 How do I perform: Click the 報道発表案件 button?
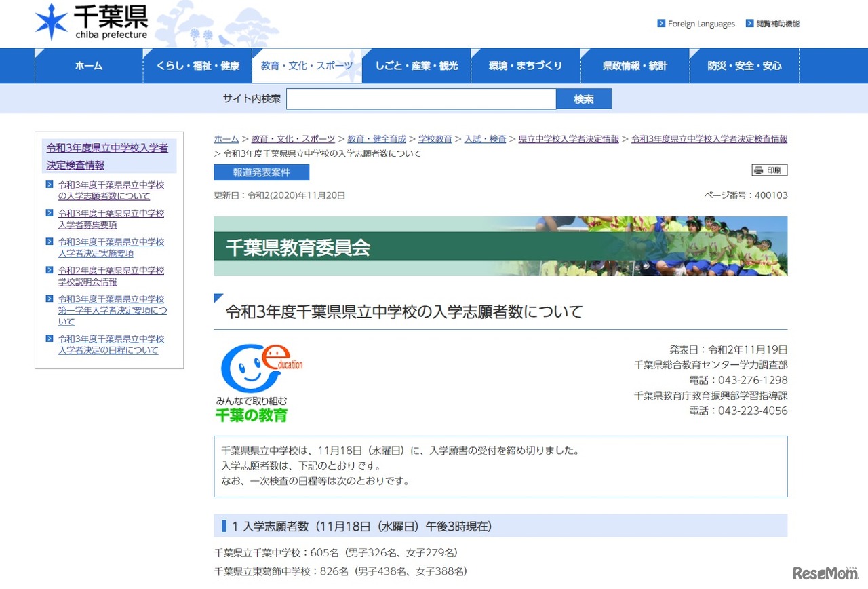click(x=261, y=172)
